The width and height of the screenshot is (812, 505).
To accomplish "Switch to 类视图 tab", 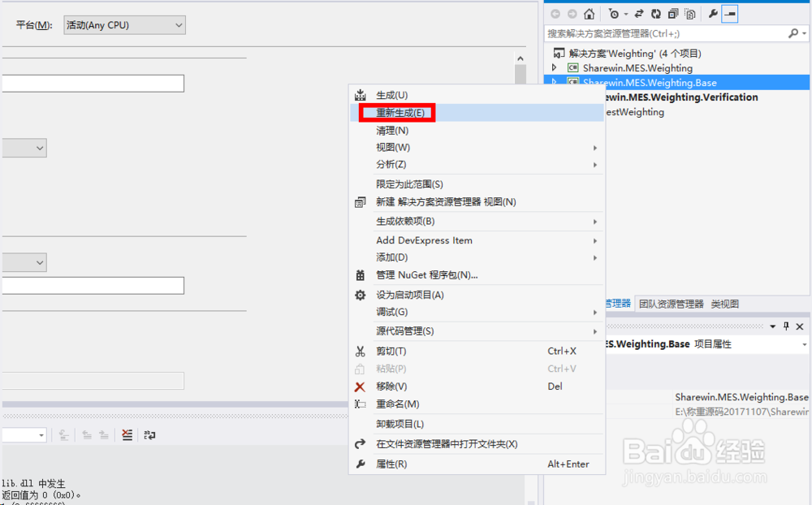I will (724, 304).
